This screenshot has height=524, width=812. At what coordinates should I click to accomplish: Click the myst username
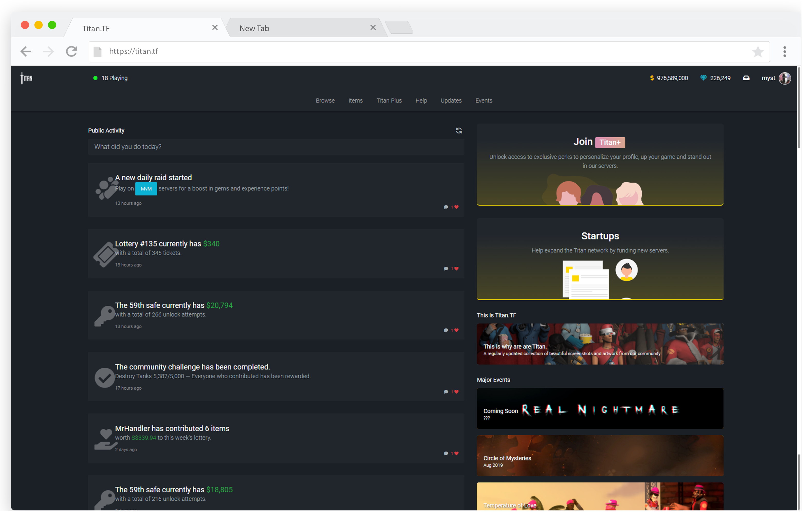(769, 78)
